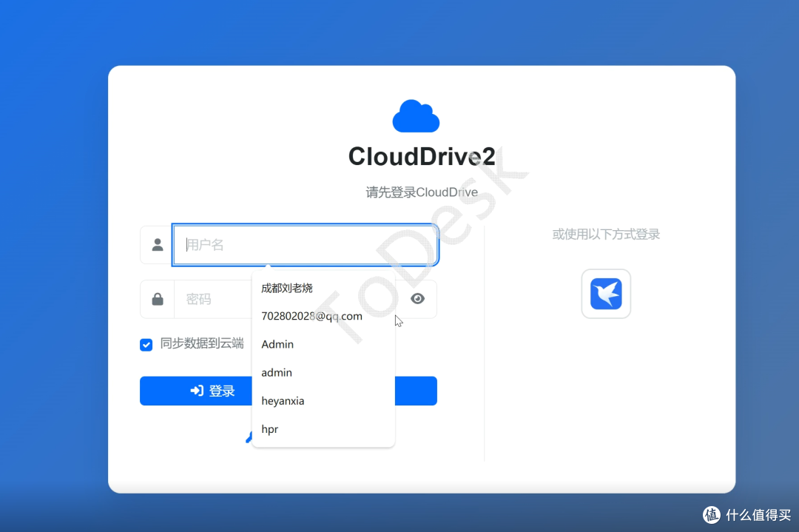Choose 702802028@qq.com from suggestion list

click(323, 317)
